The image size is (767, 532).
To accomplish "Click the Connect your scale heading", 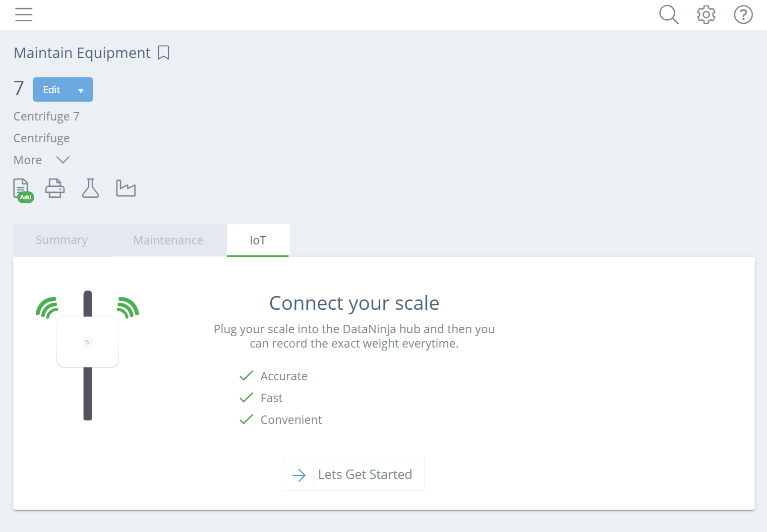I will pyautogui.click(x=354, y=303).
